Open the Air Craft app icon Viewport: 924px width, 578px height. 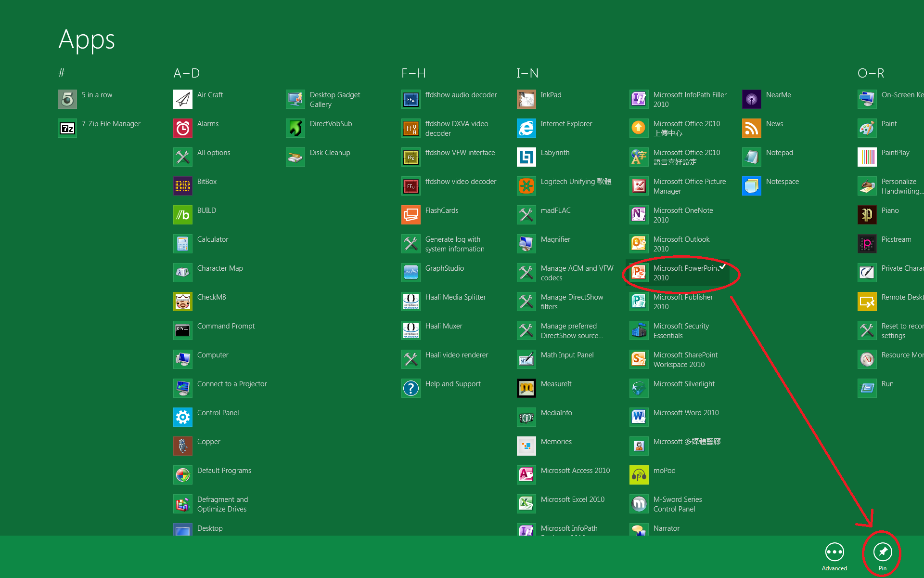[183, 99]
